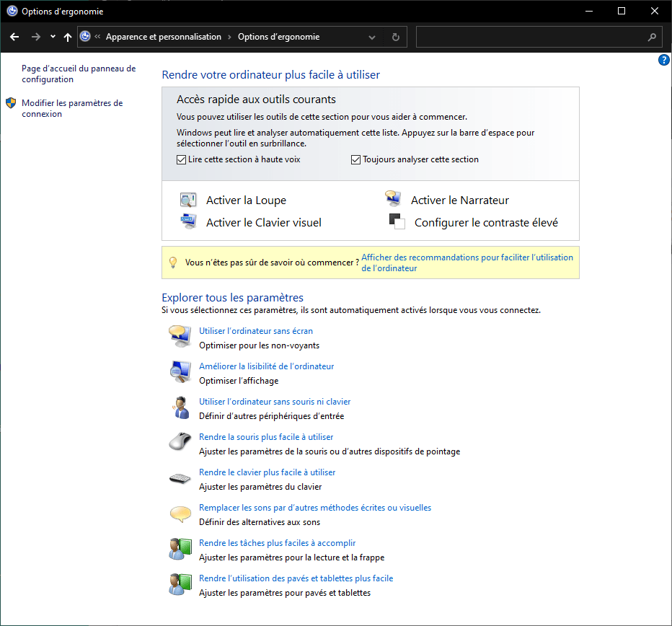Click the text Ajuster les paramètres pour pavés et tablettes
The width and height of the screenshot is (672, 626).
point(285,593)
